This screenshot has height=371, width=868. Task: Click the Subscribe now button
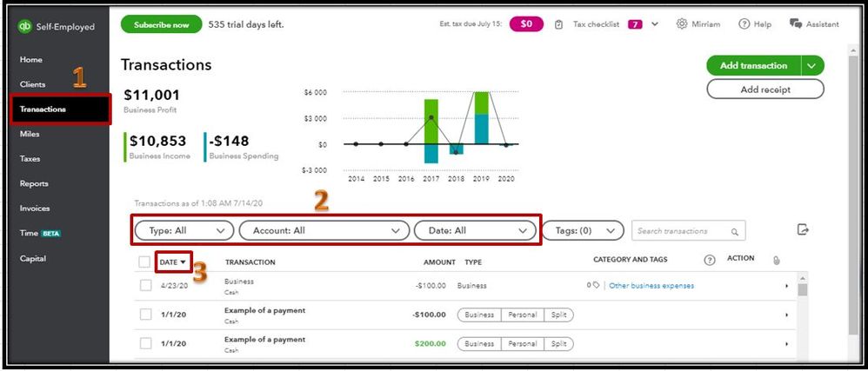[x=161, y=24]
